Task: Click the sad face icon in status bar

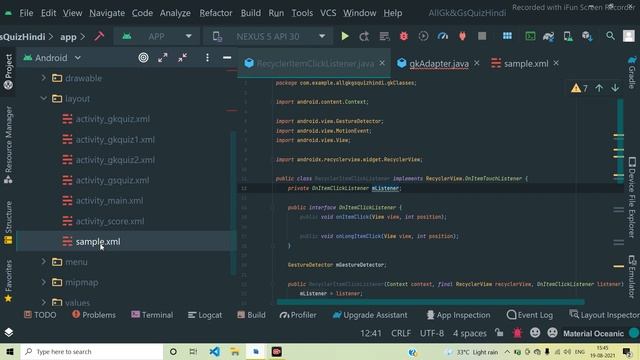Action: tap(552, 333)
